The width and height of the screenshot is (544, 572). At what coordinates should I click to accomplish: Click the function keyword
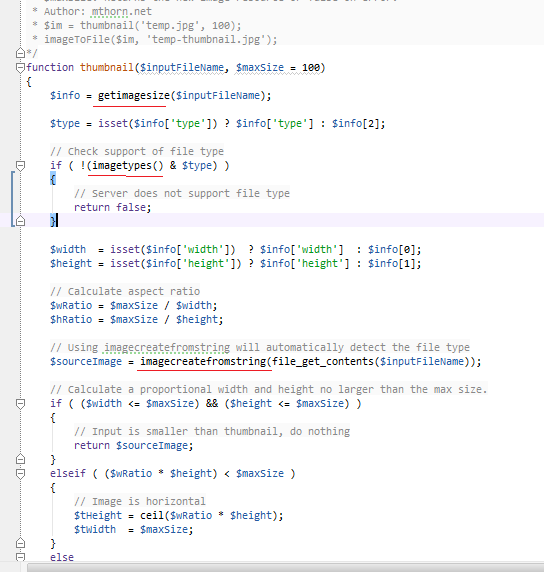[x=50, y=67]
